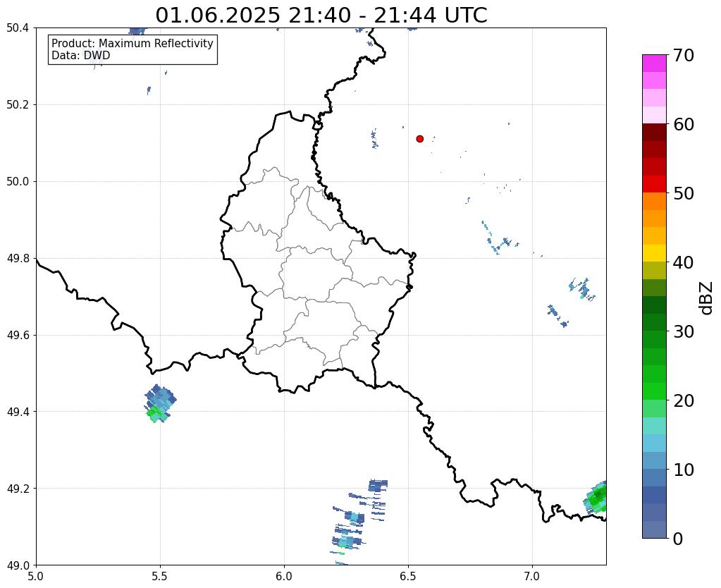Click the latitude axis label 50.4
This screenshot has height=588, width=721.
[x=18, y=28]
